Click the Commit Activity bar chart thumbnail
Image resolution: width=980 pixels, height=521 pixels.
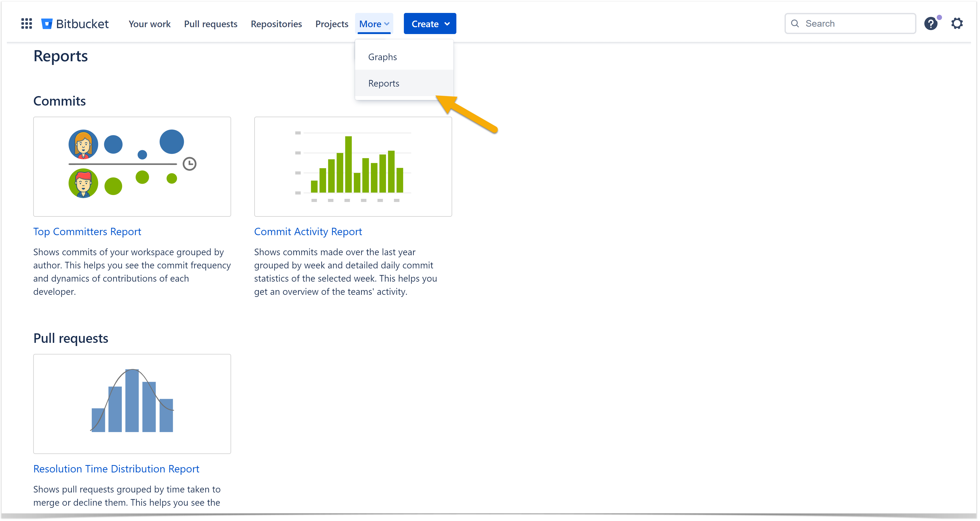tap(353, 167)
